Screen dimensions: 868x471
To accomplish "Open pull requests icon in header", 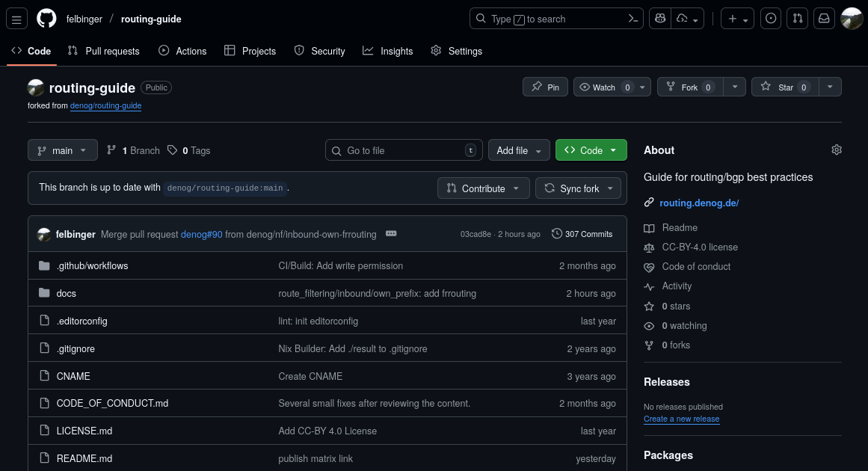I will coord(798,19).
